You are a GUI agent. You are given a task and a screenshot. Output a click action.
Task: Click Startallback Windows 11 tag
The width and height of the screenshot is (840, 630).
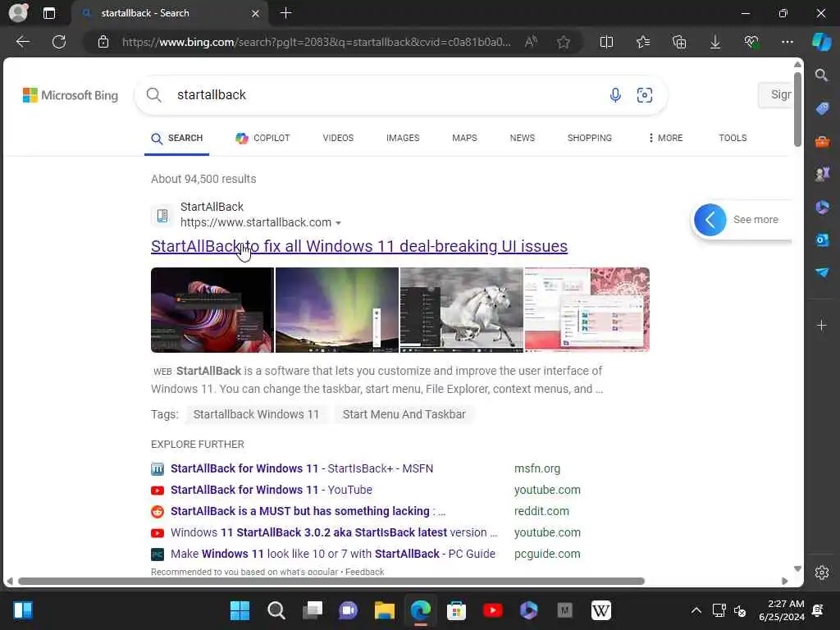coord(256,414)
